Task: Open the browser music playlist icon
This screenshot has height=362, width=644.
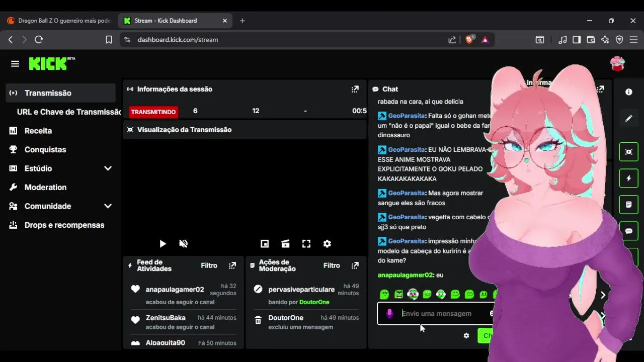Action: pyautogui.click(x=563, y=40)
